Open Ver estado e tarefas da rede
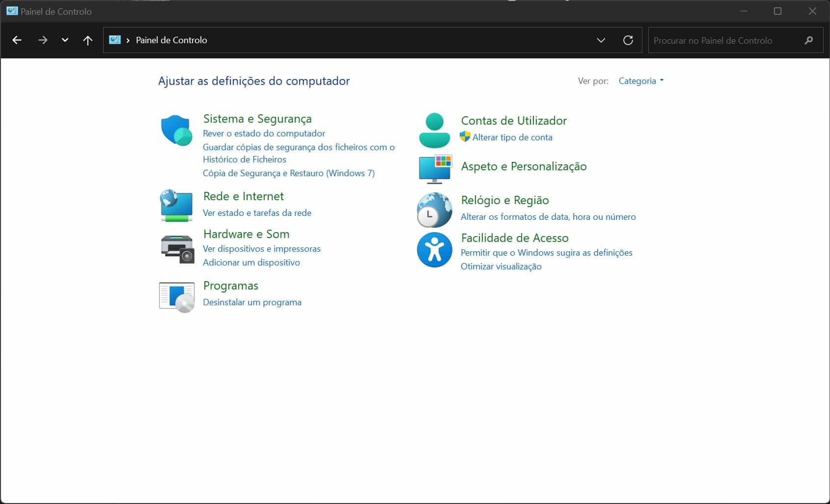Viewport: 830px width, 504px height. coord(257,213)
